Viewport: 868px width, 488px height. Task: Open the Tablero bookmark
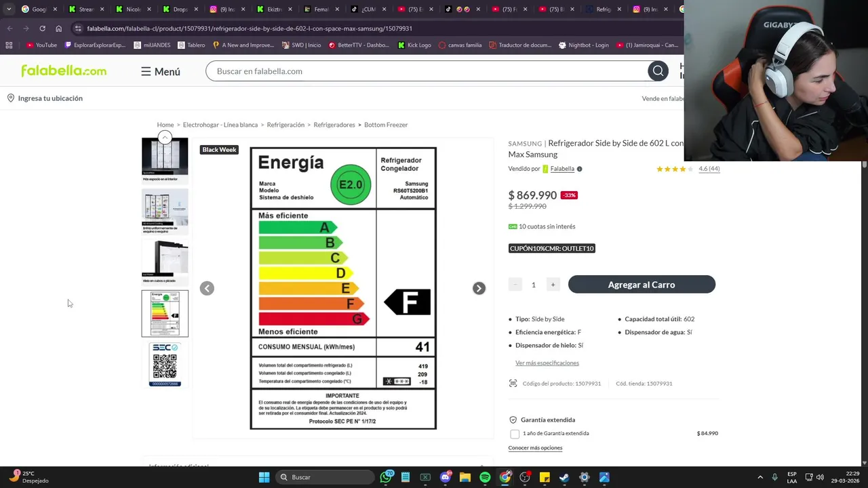[191, 45]
